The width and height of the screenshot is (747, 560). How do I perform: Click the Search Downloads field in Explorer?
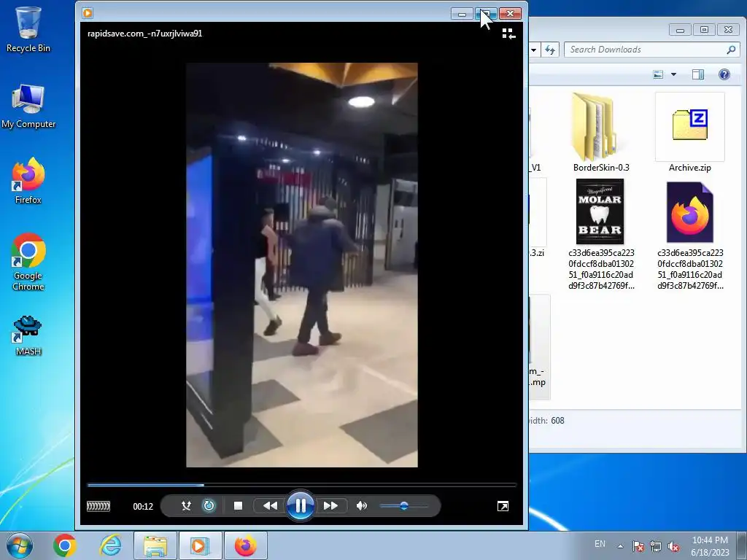[651, 50]
